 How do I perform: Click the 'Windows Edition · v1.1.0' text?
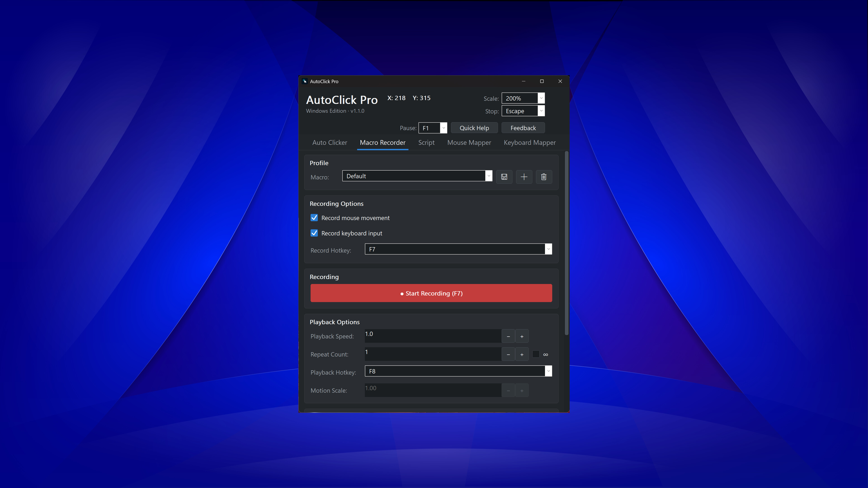click(x=335, y=111)
